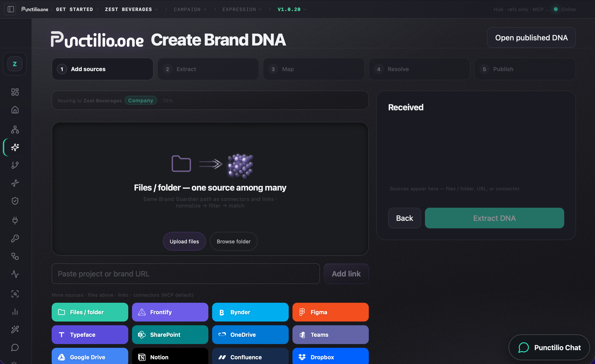The width and height of the screenshot is (595, 364).
Task: Click 'Sources appear here' placeholder text
Action: point(455,189)
